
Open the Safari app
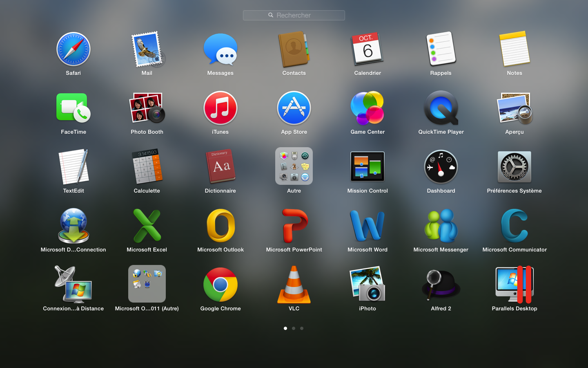[x=73, y=49]
